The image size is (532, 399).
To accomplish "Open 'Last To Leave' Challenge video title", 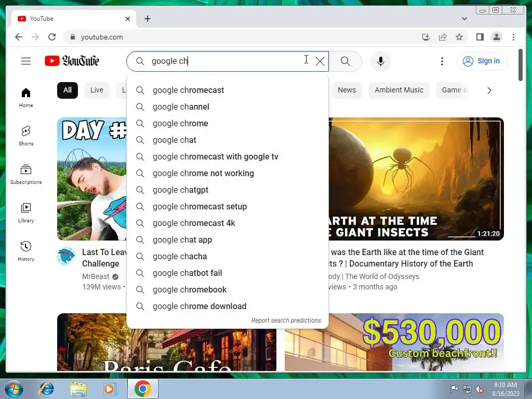I will click(x=104, y=258).
